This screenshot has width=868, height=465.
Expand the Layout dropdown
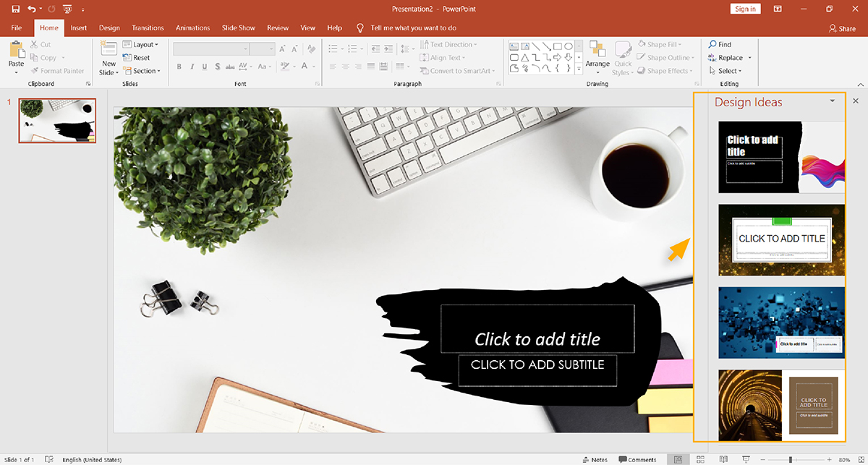pos(142,45)
